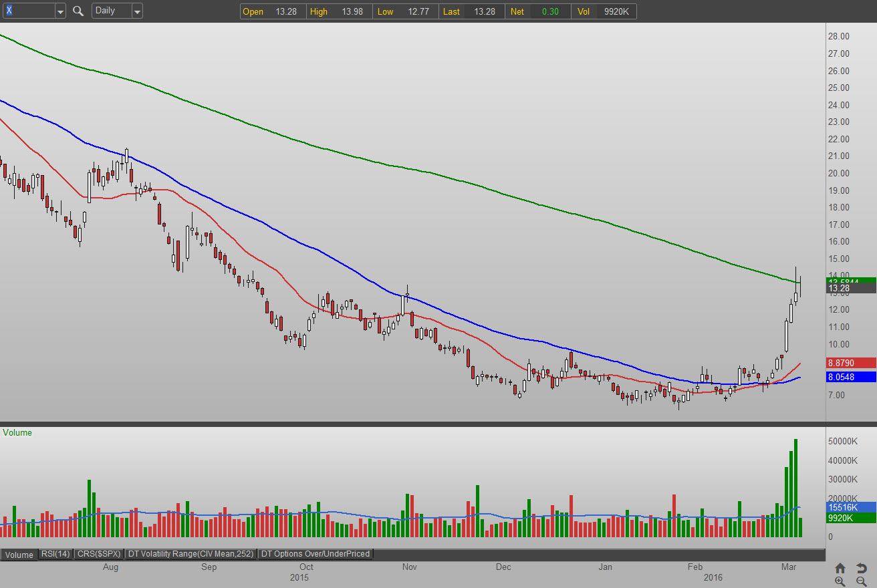
Task: Open the CRS($SPX) tab
Action: 98,554
